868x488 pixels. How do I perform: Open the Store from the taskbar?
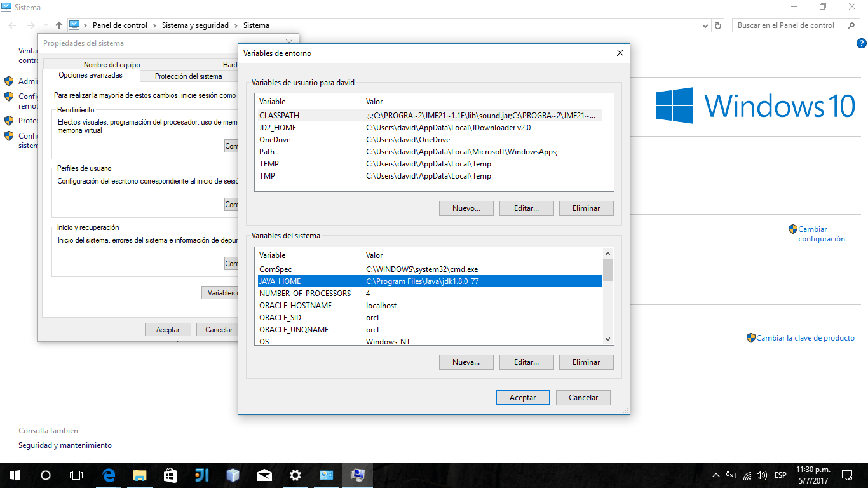170,475
